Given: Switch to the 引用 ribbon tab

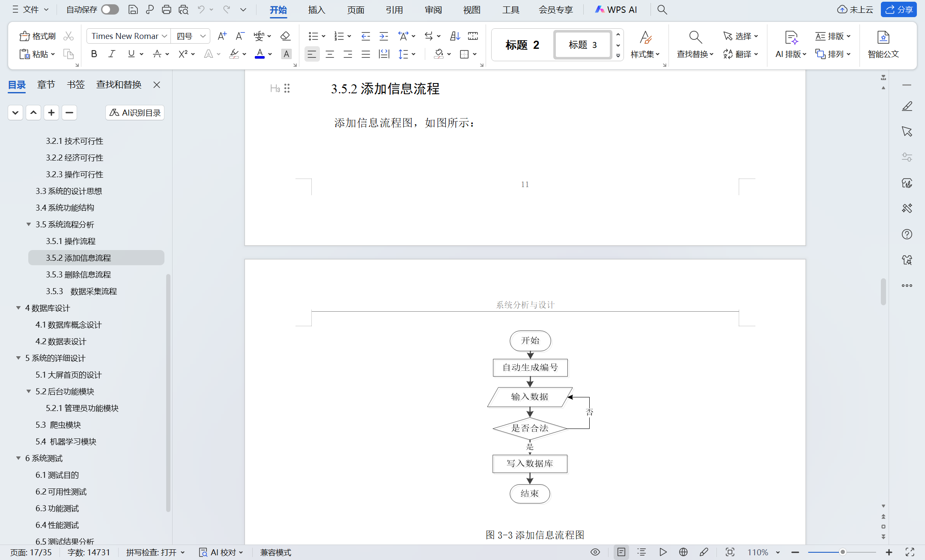Looking at the screenshot, I should [394, 9].
